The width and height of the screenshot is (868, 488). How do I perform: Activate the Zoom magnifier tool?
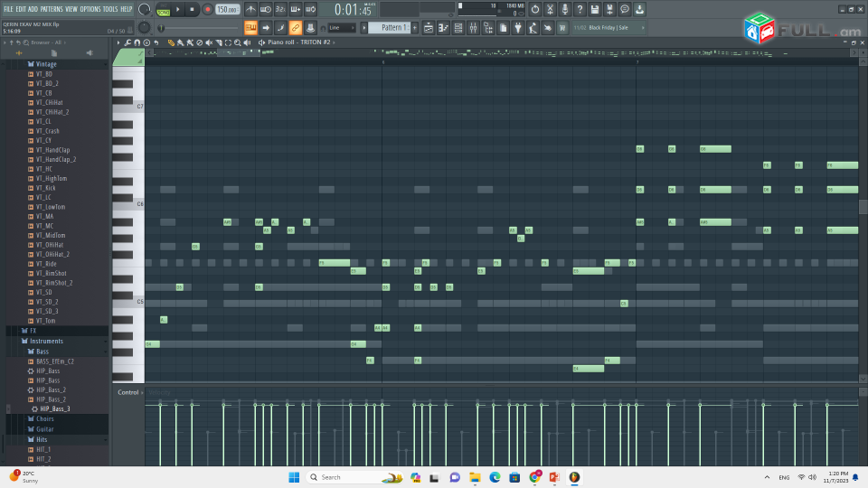238,42
